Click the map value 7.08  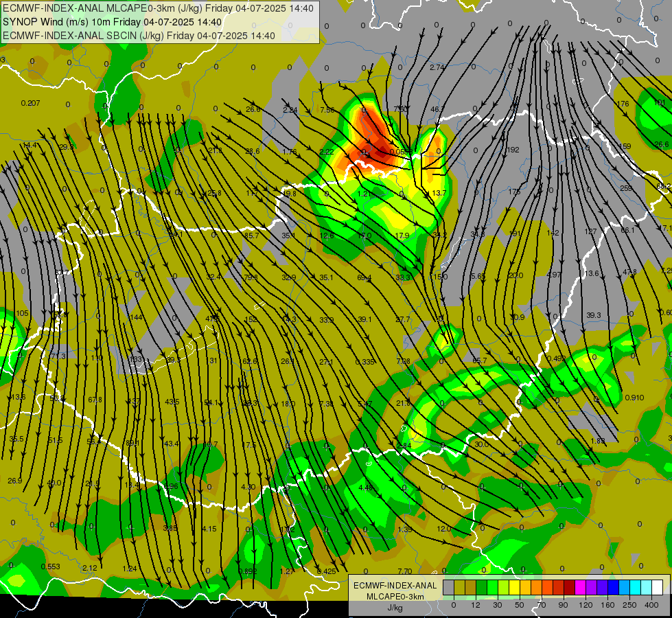coord(404,362)
